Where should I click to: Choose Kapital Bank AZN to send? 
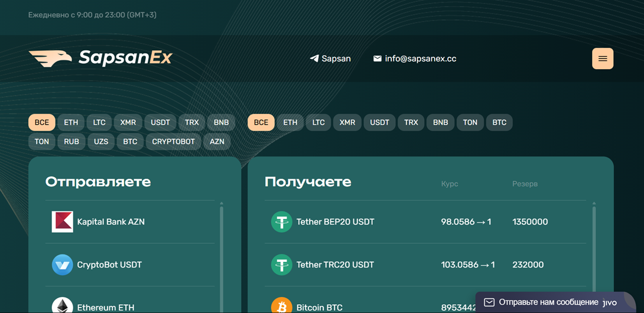130,222
